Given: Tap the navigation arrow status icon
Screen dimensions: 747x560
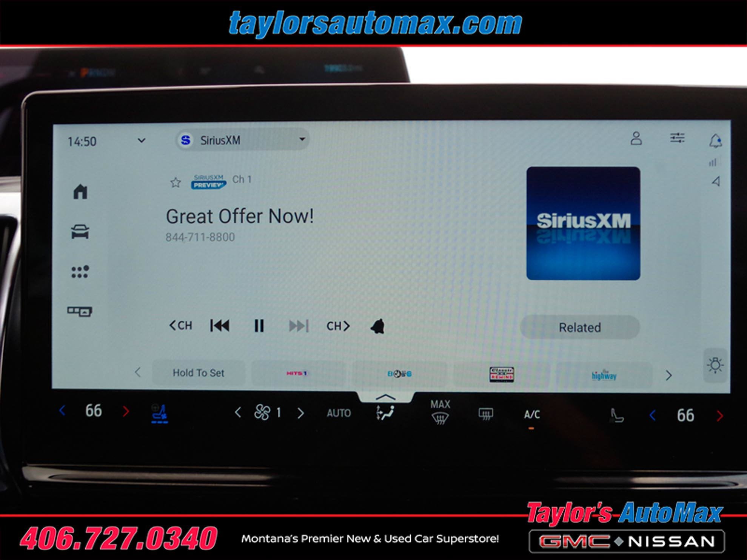Looking at the screenshot, I should pyautogui.click(x=716, y=182).
